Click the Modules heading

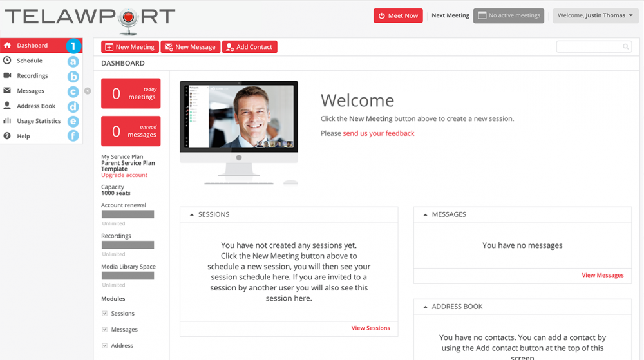(x=113, y=299)
